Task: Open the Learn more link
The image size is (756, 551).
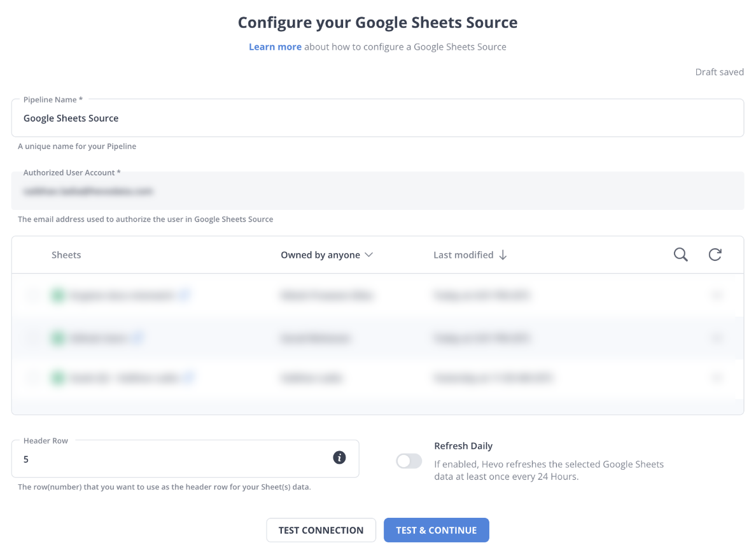Action: (x=276, y=46)
